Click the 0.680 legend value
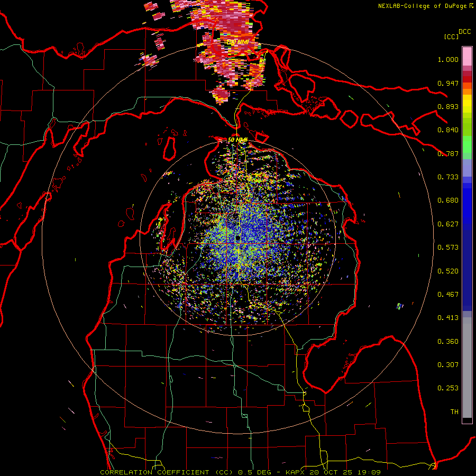 point(448,200)
